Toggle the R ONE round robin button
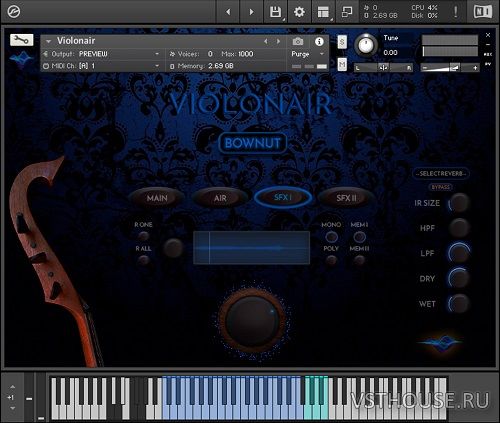This screenshot has height=423, width=500. click(144, 236)
